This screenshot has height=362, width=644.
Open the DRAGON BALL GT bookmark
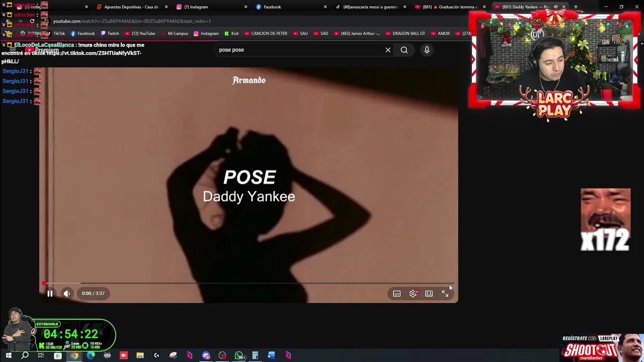pyautogui.click(x=405, y=34)
